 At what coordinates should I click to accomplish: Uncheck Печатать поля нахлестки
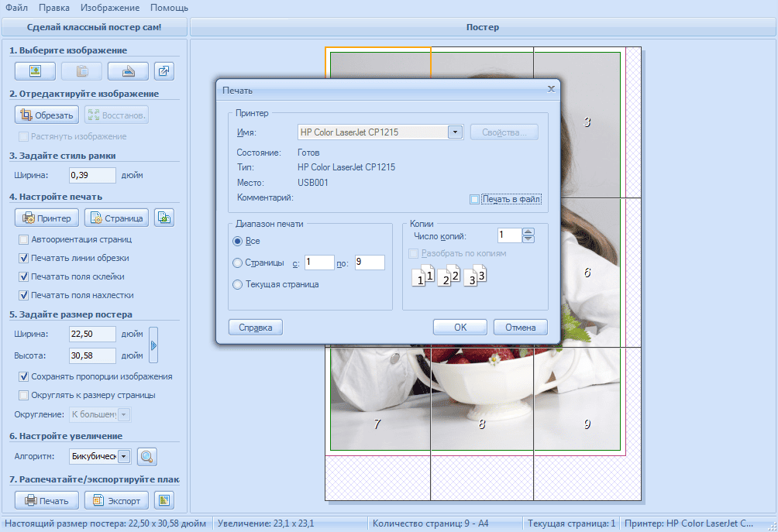(x=23, y=295)
